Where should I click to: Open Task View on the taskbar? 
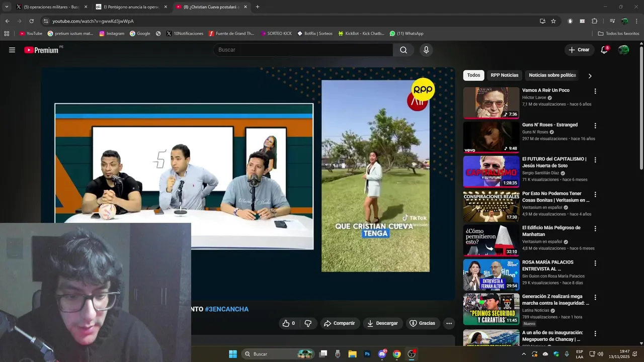(x=323, y=354)
